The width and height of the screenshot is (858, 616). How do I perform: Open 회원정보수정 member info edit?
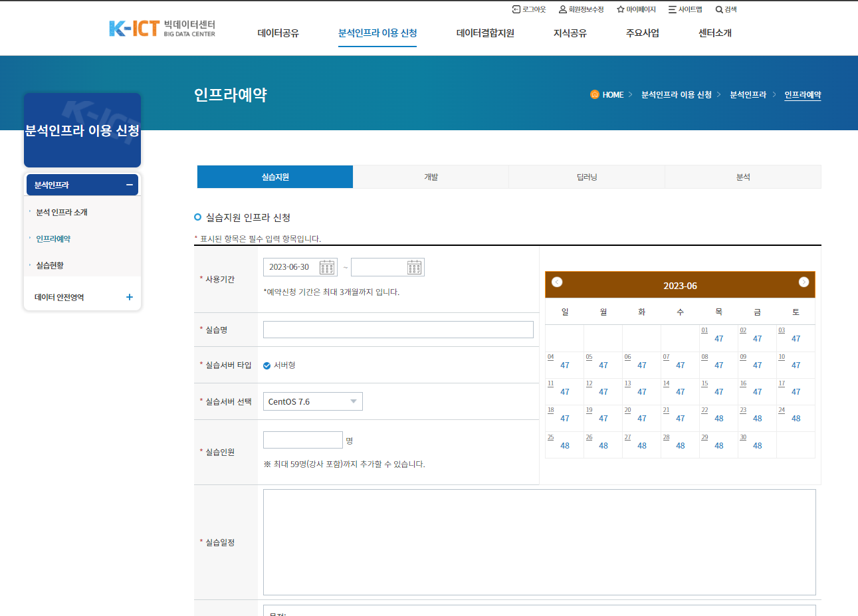pyautogui.click(x=582, y=9)
